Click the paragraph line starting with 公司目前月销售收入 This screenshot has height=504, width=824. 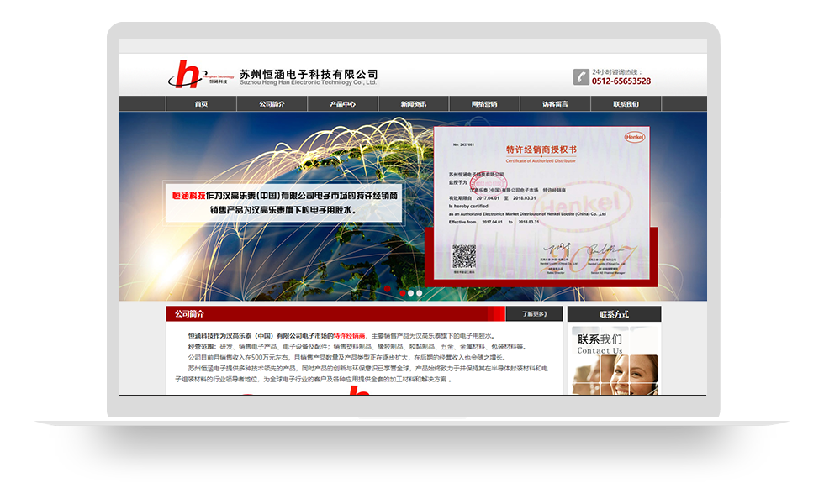pos(346,358)
